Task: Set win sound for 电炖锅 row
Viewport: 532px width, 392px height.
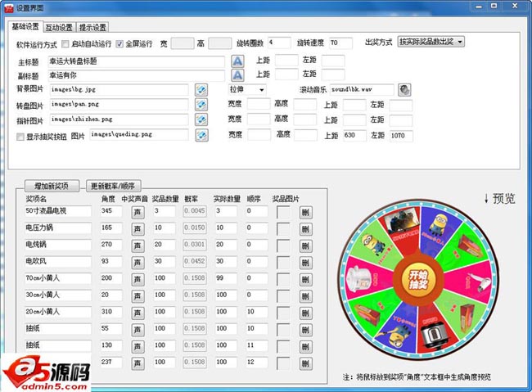Action: tap(138, 246)
